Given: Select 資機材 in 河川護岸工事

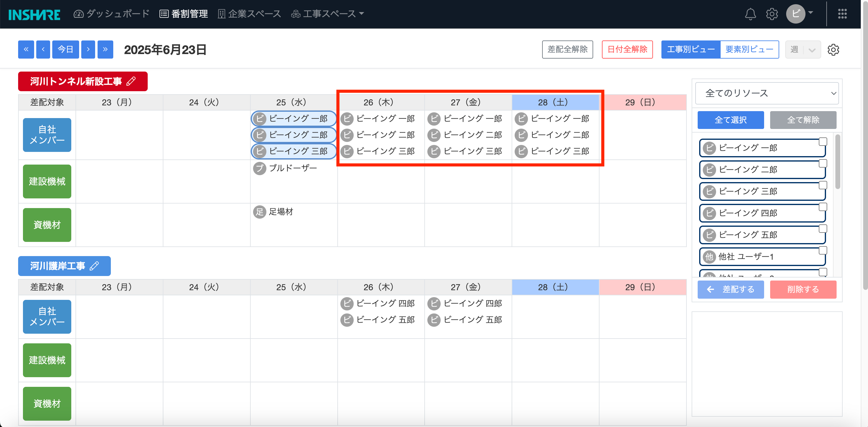Looking at the screenshot, I should pyautogui.click(x=47, y=404).
